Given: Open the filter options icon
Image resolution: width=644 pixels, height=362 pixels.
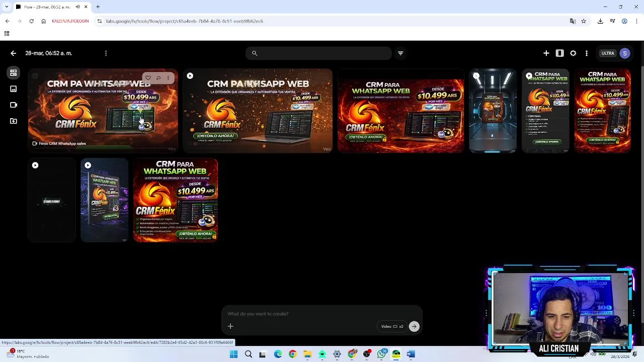Looking at the screenshot, I should point(400,53).
